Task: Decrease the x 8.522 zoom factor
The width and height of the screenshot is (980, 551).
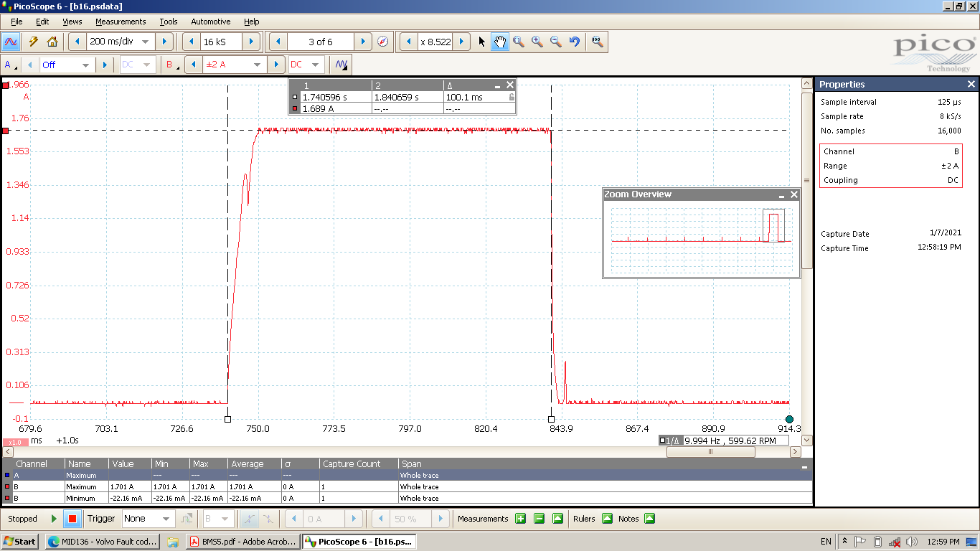Action: [408, 42]
